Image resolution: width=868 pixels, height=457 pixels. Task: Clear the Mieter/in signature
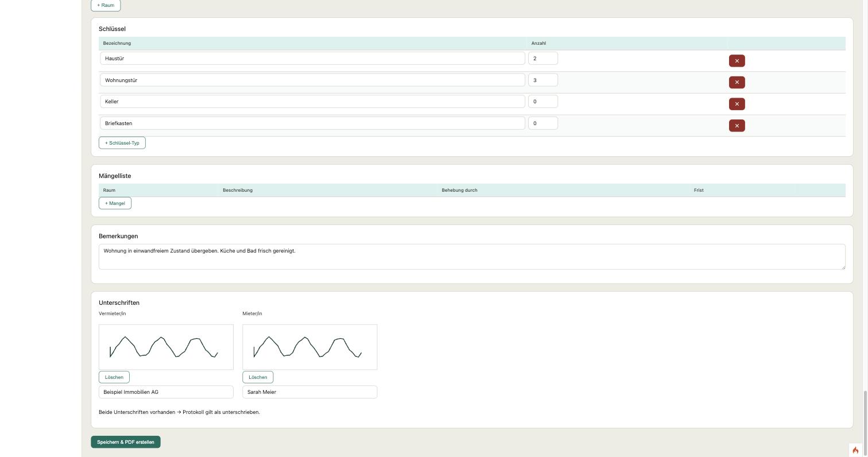pyautogui.click(x=258, y=377)
